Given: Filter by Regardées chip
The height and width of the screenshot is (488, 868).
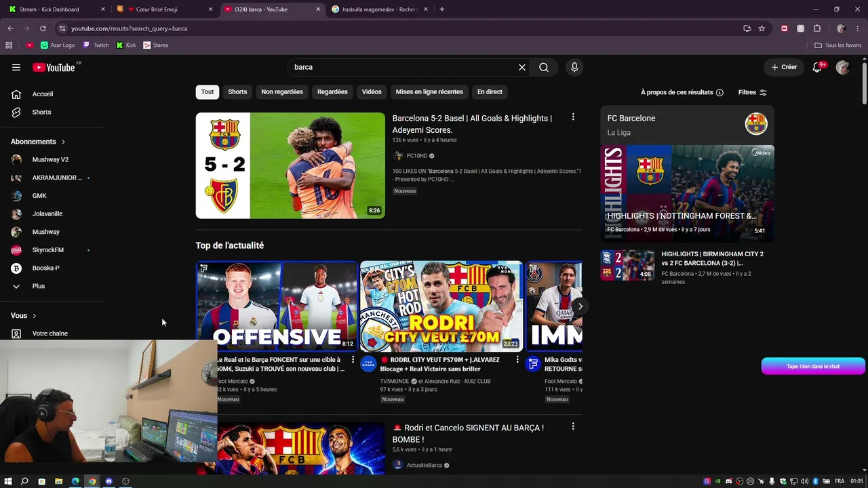Looking at the screenshot, I should point(332,91).
